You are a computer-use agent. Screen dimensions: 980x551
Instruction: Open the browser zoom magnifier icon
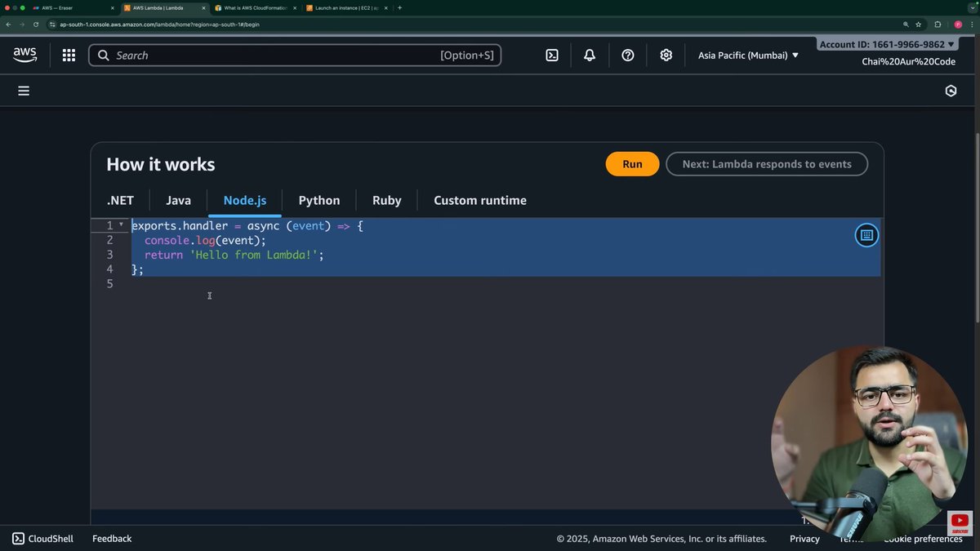[906, 24]
